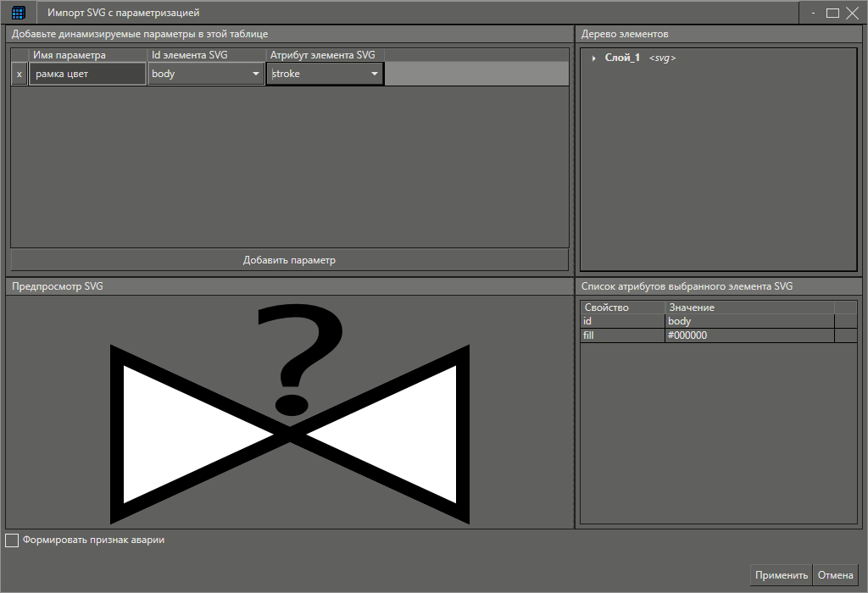The height and width of the screenshot is (593, 868).
Task: Click the 'Значение' column header
Action: [x=692, y=307]
